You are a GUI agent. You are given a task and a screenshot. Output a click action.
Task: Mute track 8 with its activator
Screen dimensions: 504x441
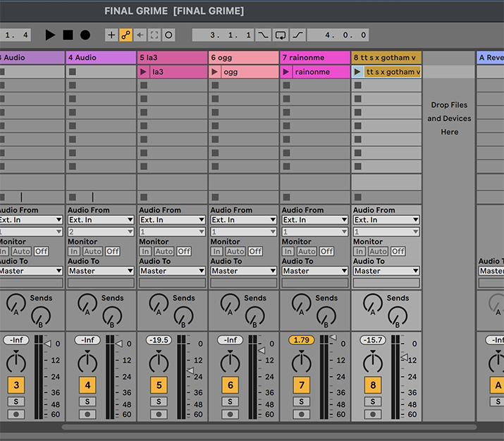[373, 385]
